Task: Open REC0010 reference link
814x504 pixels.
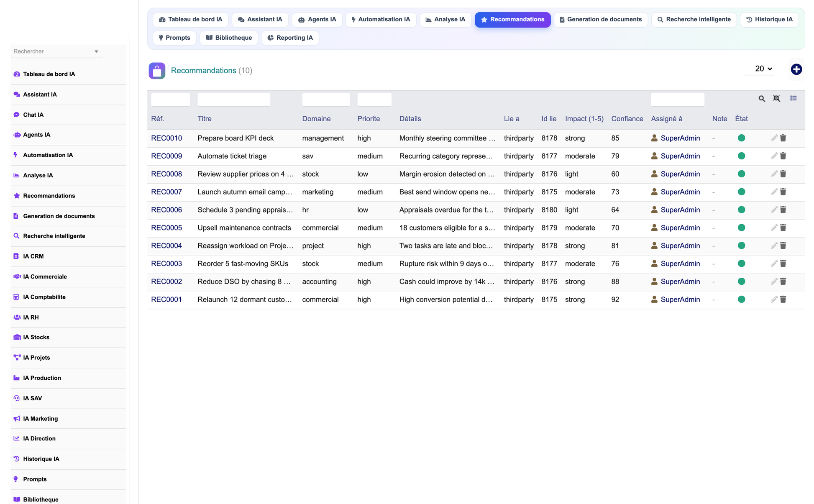Action: coord(166,138)
